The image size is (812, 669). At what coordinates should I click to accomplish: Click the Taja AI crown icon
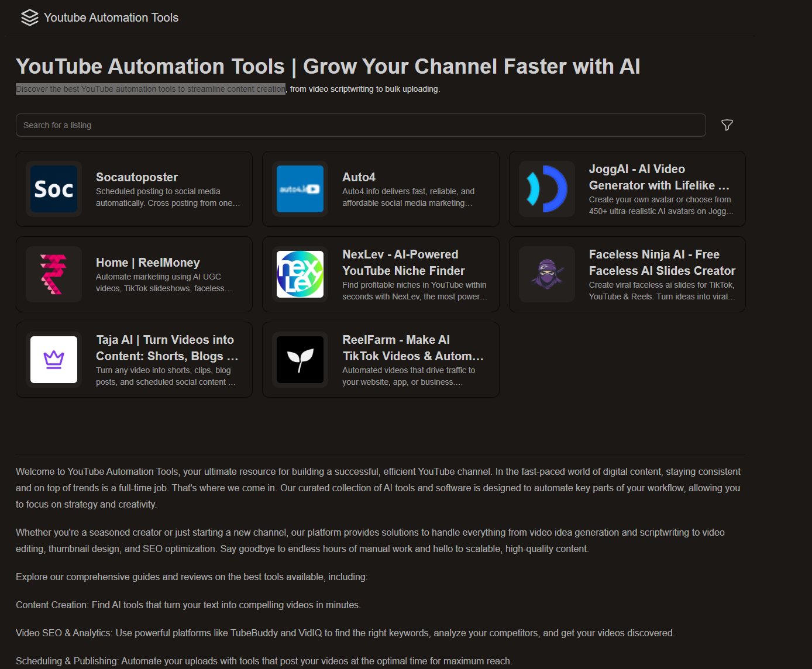[53, 359]
